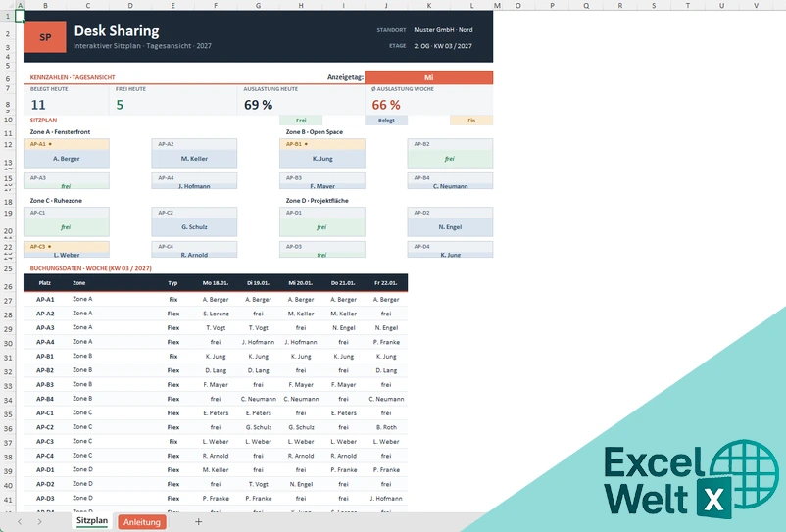Select M. Keller under Monday in the AP-D1 row
Viewport: 786px width, 532px height.
[216, 470]
